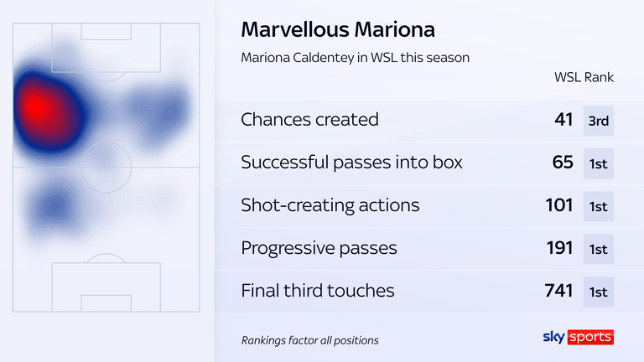Screen dimensions: 644x362
Task: Click the 1st badge beside 65
Action: [599, 163]
